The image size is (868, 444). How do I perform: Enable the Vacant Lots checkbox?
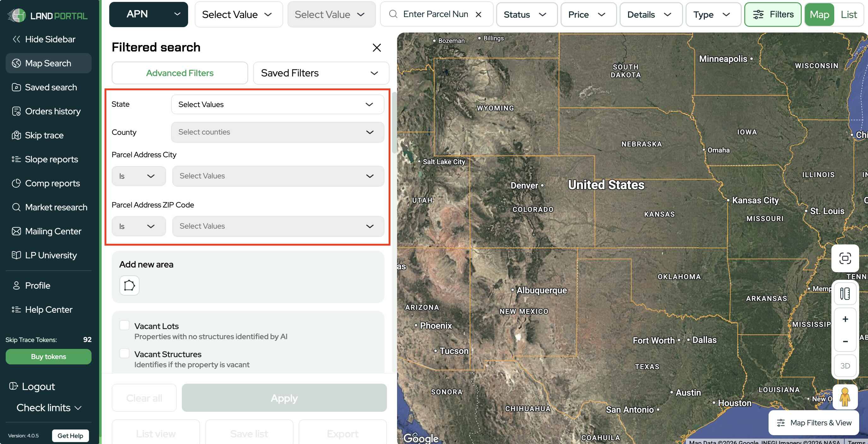[x=124, y=325]
